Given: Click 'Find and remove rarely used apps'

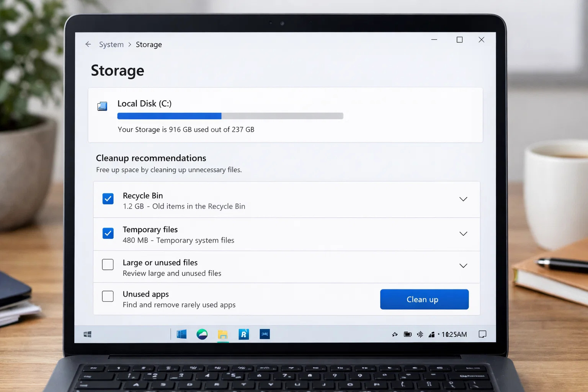Looking at the screenshot, I should [179, 305].
